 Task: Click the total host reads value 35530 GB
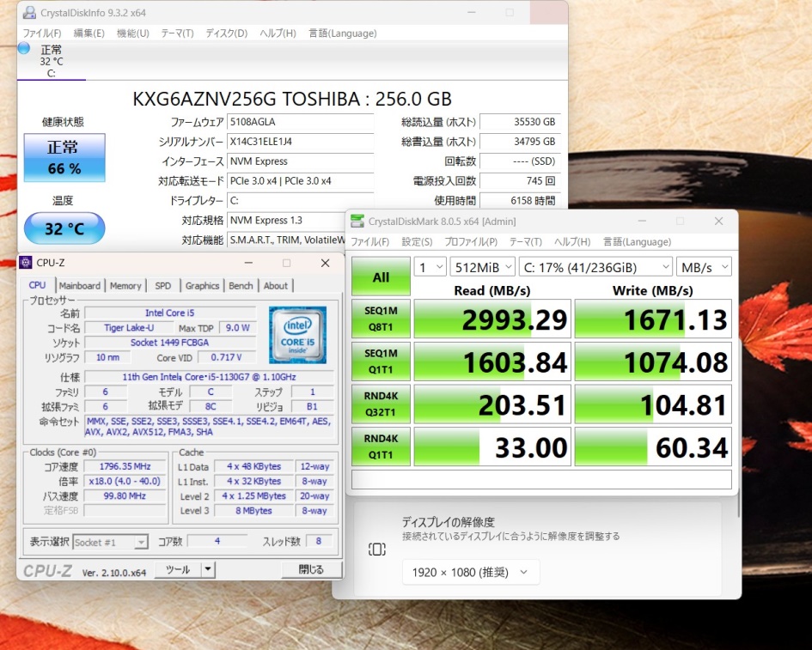click(520, 122)
